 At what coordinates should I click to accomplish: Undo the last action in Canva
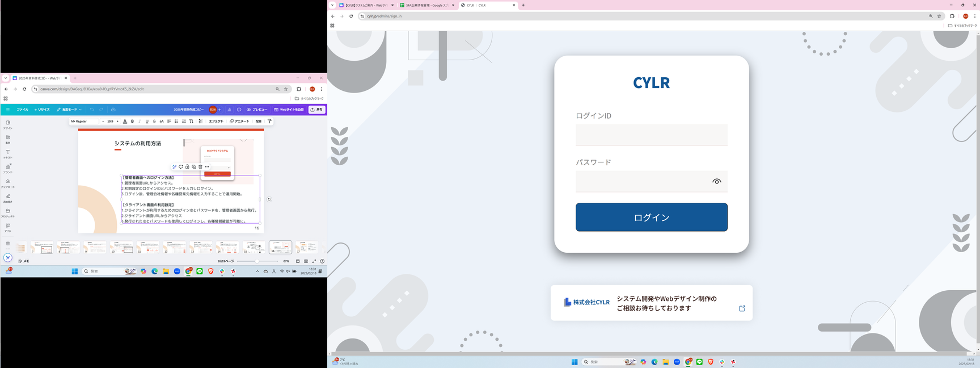tap(92, 110)
